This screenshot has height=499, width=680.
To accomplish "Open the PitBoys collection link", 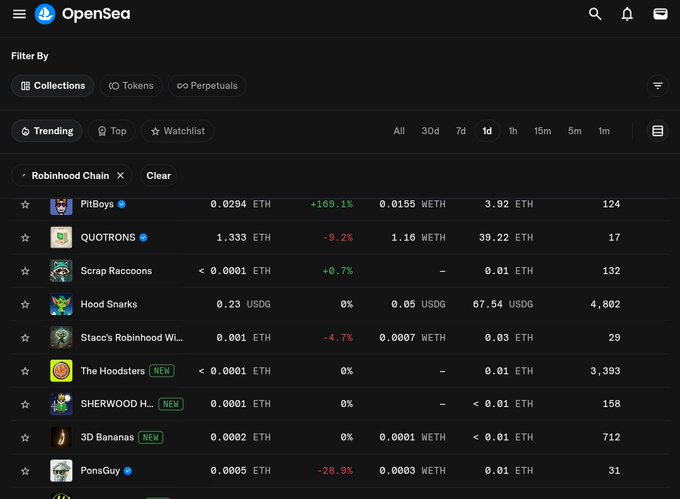I will point(97,204).
